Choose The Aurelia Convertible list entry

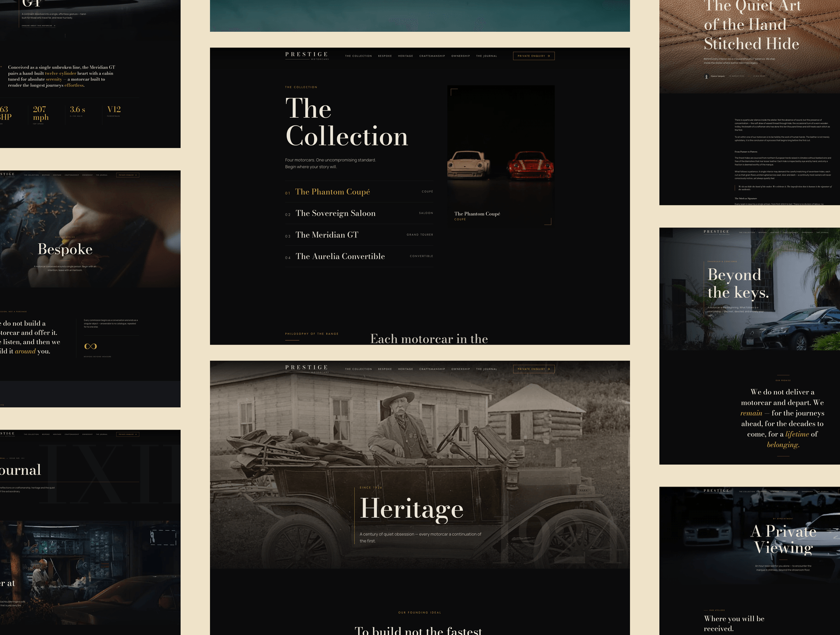click(x=359, y=256)
